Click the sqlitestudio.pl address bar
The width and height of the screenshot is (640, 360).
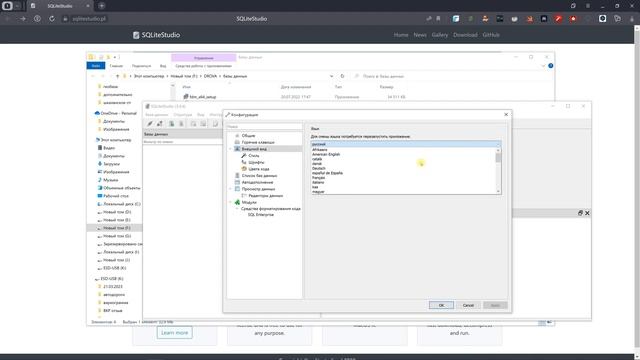coord(89,19)
